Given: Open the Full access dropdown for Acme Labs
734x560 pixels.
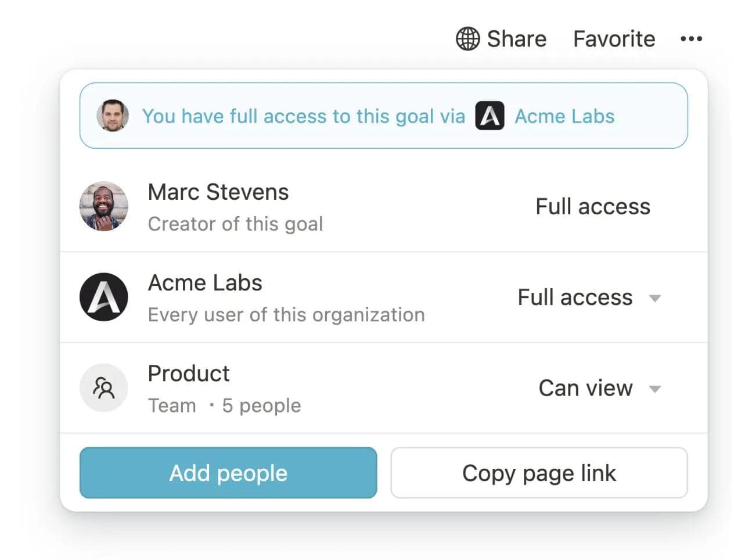Looking at the screenshot, I should point(588,297).
